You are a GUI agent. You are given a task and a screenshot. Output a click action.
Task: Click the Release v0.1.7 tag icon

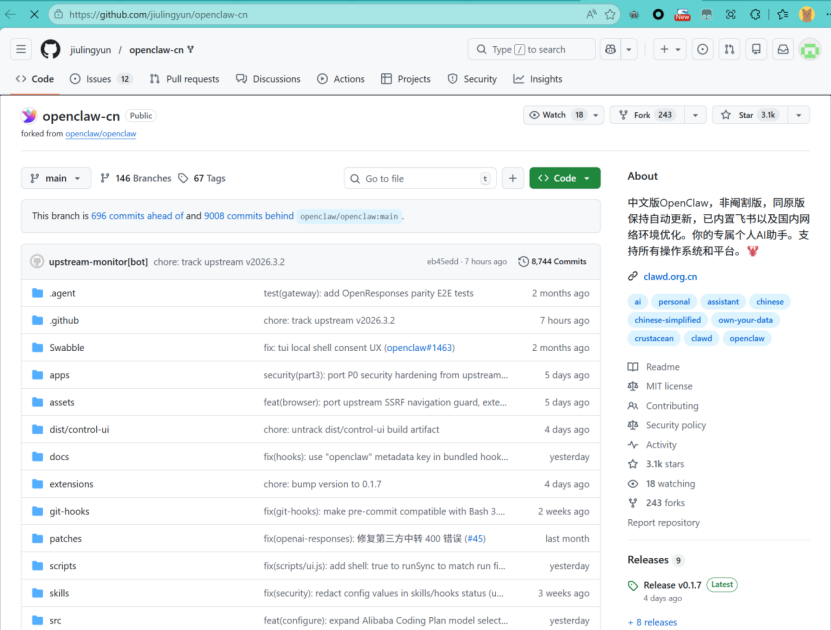point(633,585)
